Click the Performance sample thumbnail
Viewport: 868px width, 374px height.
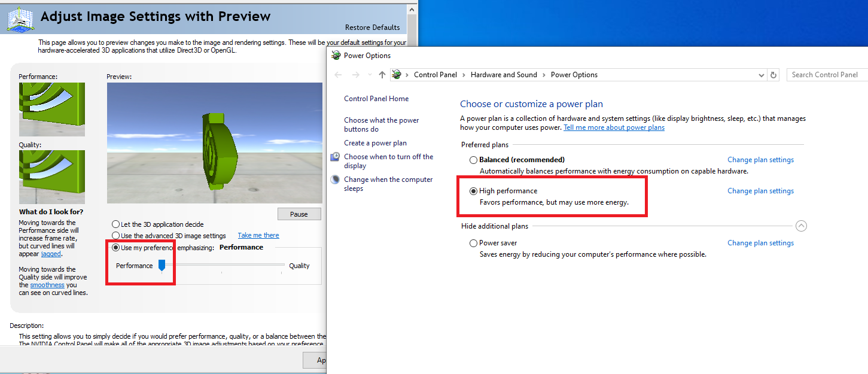tap(52, 110)
